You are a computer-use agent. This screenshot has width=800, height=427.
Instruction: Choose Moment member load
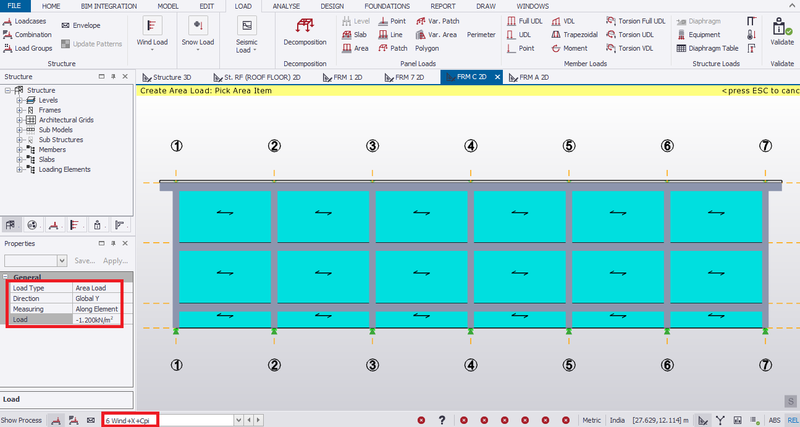pyautogui.click(x=569, y=48)
